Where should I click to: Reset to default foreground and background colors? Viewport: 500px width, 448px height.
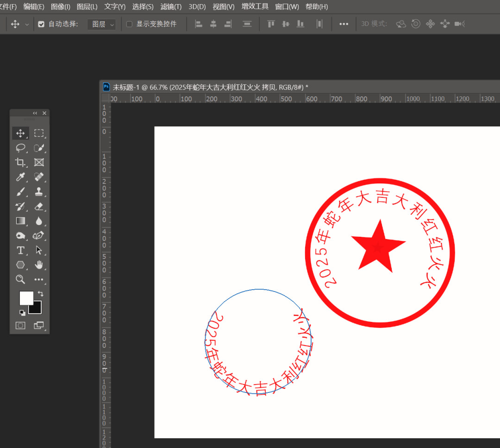tap(22, 313)
